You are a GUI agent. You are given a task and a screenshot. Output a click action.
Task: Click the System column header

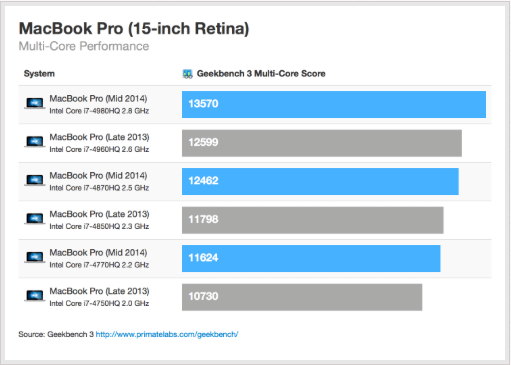pyautogui.click(x=39, y=74)
